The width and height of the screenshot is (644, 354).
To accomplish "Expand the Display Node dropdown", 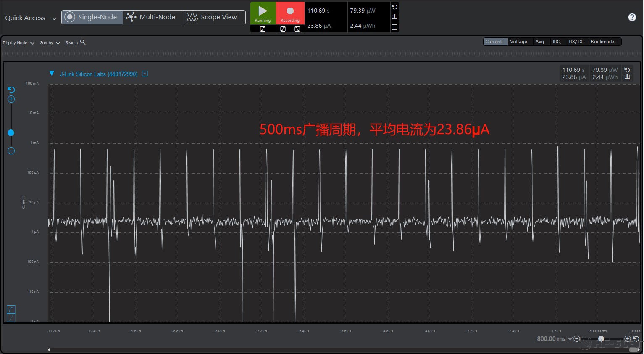I will coord(18,43).
